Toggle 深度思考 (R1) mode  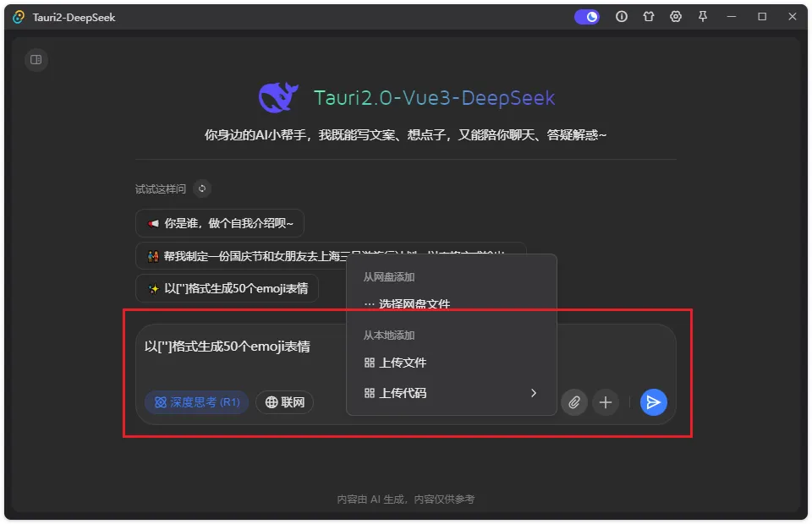(x=197, y=402)
